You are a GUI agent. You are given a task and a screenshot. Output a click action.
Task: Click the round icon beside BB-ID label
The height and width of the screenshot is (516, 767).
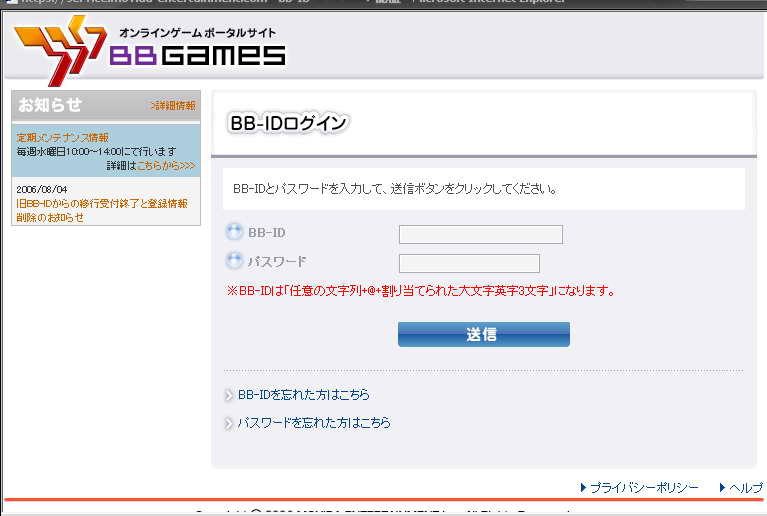pos(234,233)
